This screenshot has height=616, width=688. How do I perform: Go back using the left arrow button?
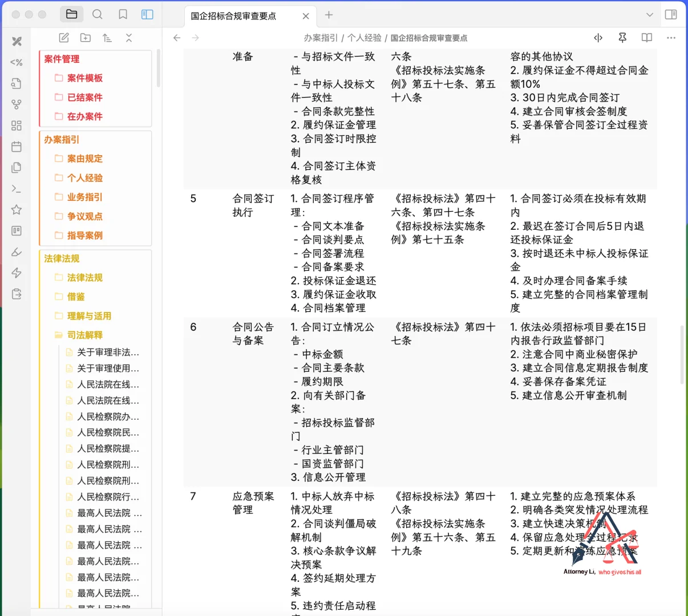point(177,38)
